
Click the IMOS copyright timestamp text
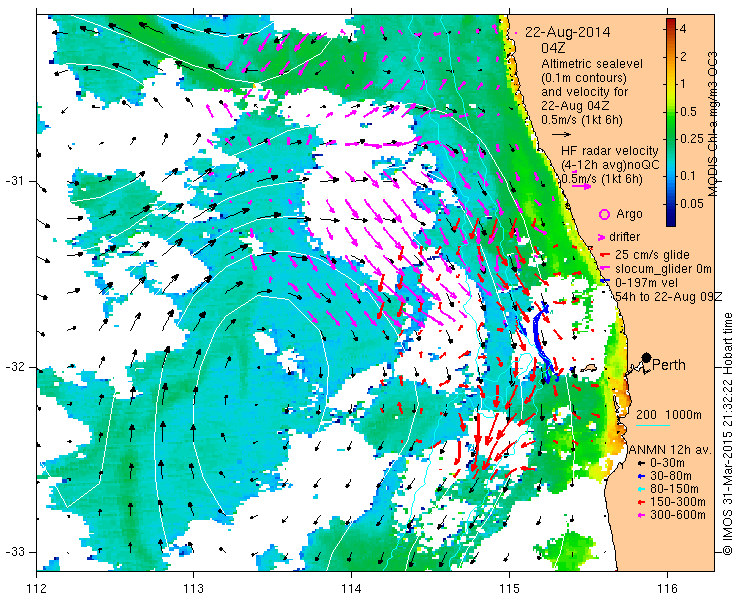tap(729, 433)
